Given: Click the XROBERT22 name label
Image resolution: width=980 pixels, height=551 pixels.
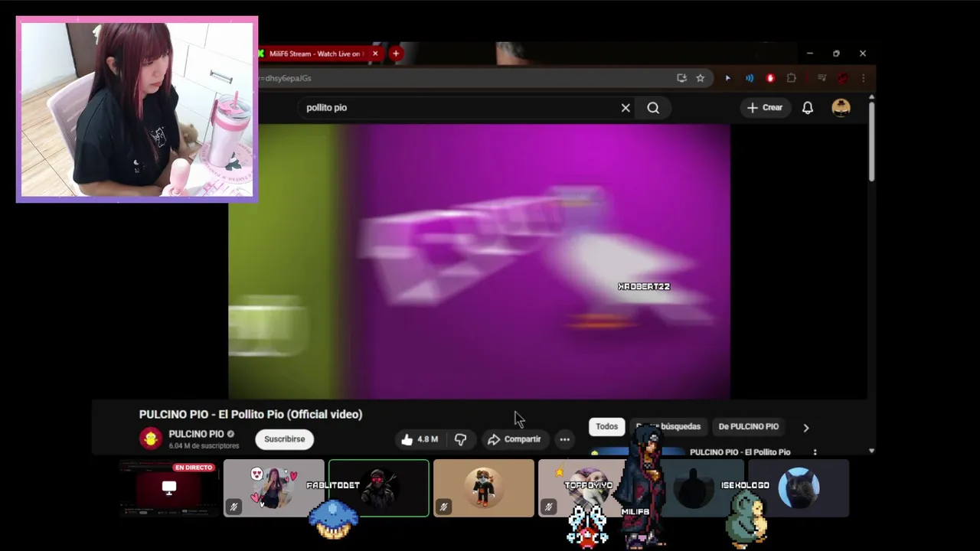Looking at the screenshot, I should point(644,286).
